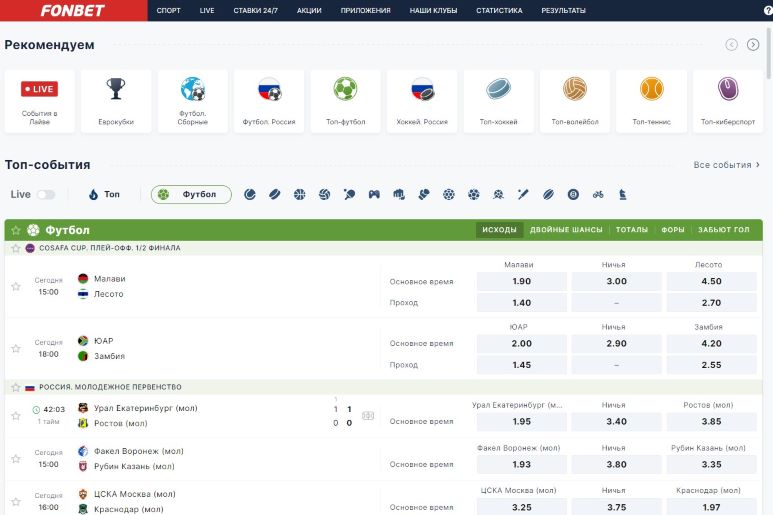Viewport: 773px width, 515px height.
Task: Select the Топ filter with flame
Action: coord(104,195)
